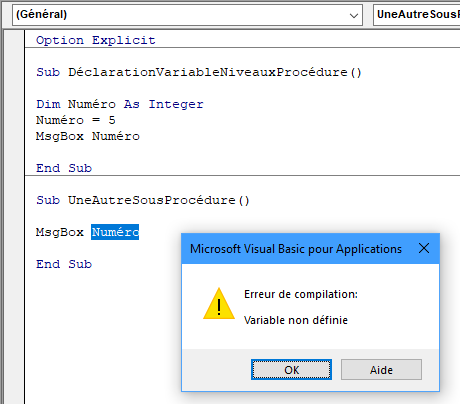This screenshot has height=404, width=460.
Task: Expand the (Général) dropdown arrow
Action: tap(354, 15)
